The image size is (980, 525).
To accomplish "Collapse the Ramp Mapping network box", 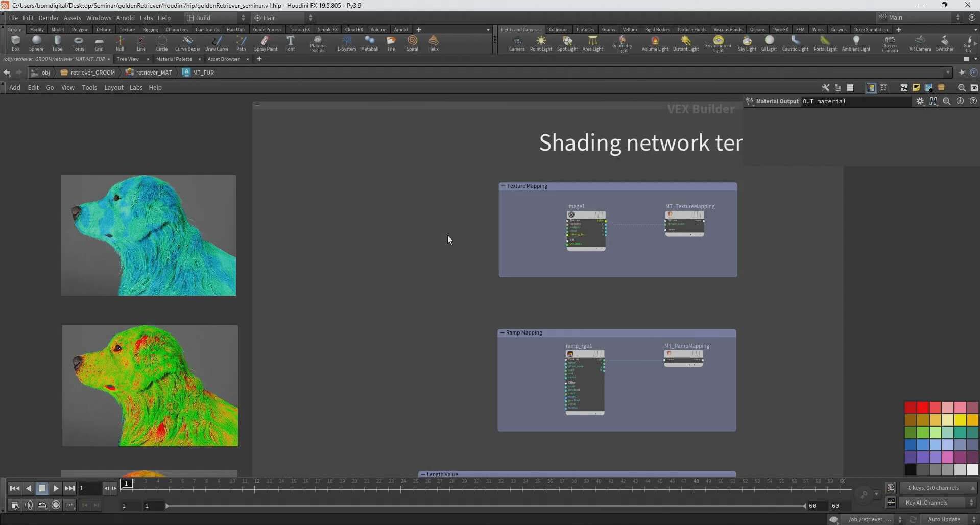I will [x=502, y=333].
